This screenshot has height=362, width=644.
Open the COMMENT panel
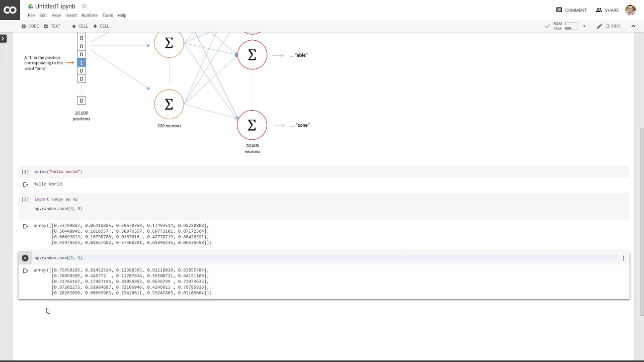coord(572,10)
